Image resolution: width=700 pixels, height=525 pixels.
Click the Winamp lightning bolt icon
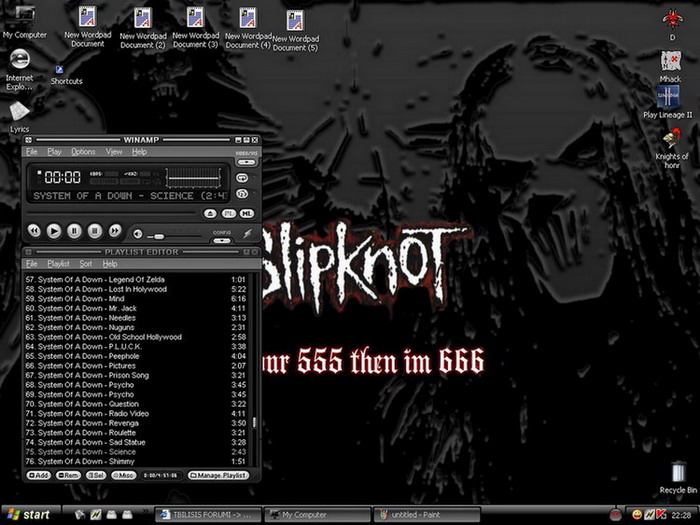click(247, 233)
